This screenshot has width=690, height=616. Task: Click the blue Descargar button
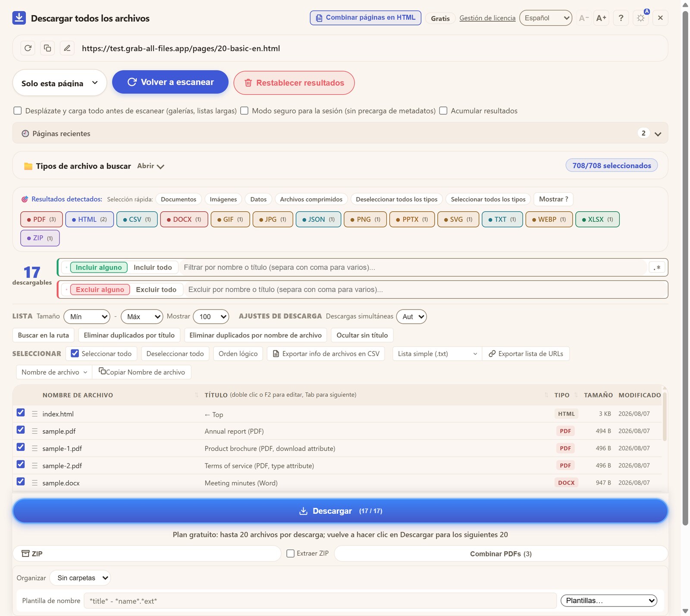click(340, 511)
